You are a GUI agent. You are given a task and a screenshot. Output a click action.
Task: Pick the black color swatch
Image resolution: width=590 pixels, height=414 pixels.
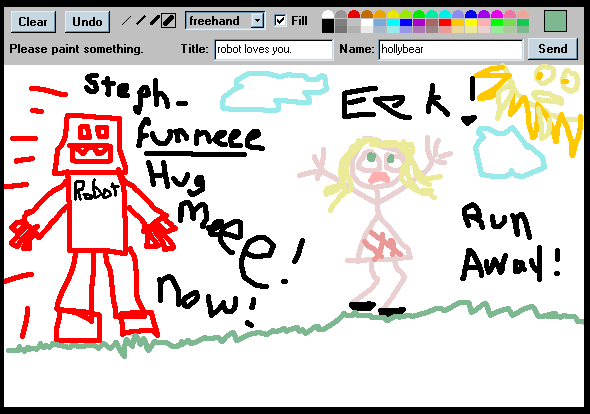(x=328, y=26)
